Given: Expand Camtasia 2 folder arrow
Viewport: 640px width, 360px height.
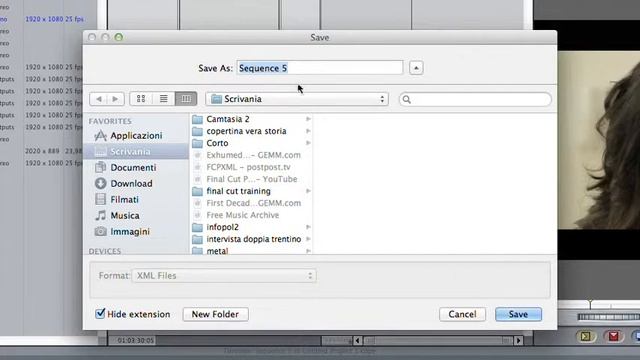Looking at the screenshot, I should coord(308,119).
